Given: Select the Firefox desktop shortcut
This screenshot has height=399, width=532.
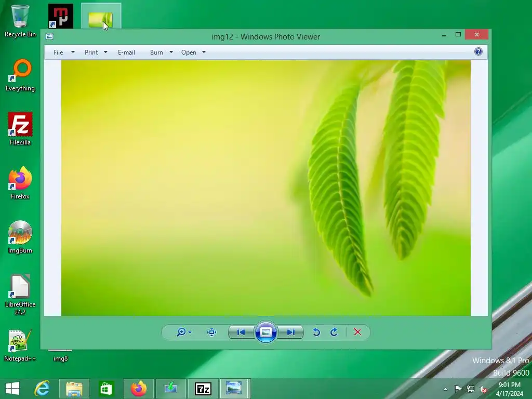Looking at the screenshot, I should pos(20,183).
